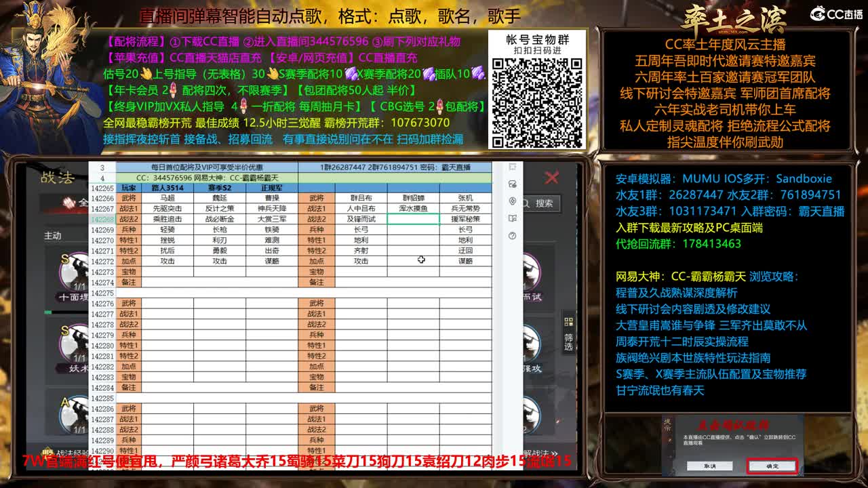Close the 战法 game panel with red X
The image size is (868, 488).
point(552,178)
